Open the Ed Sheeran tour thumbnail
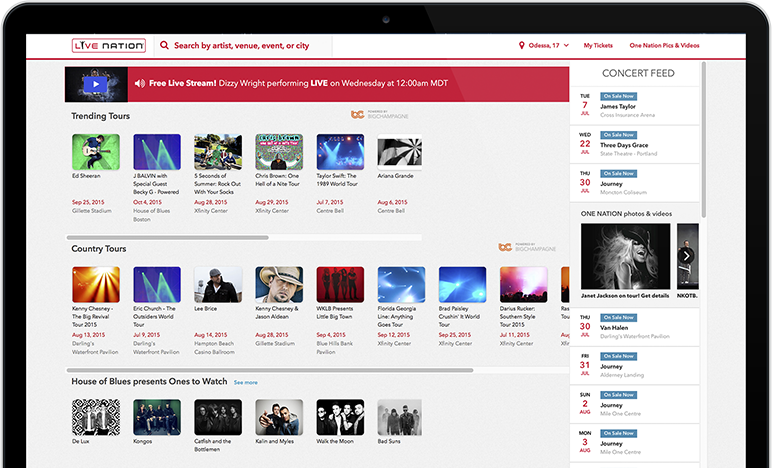Screen dimensions: 772x468 click(x=96, y=152)
